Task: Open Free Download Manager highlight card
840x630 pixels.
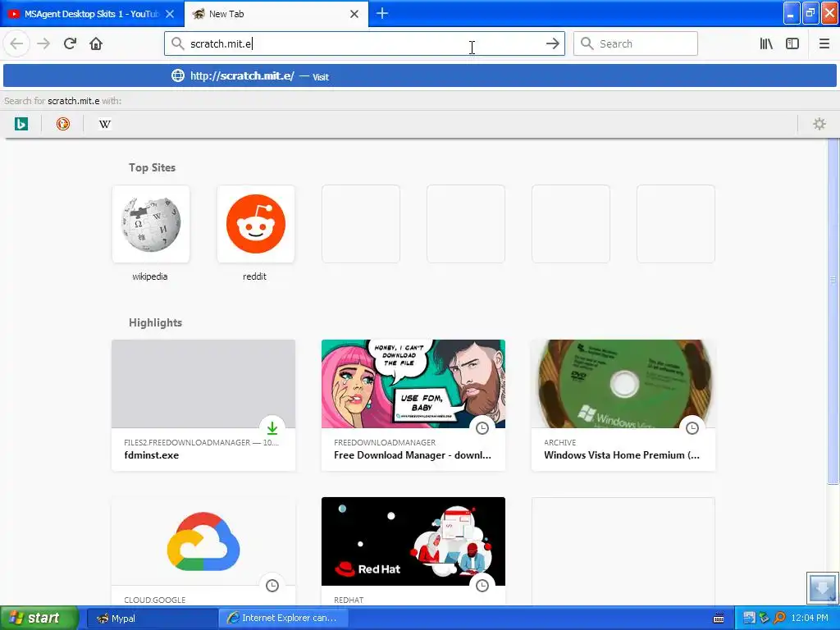Action: tap(413, 405)
